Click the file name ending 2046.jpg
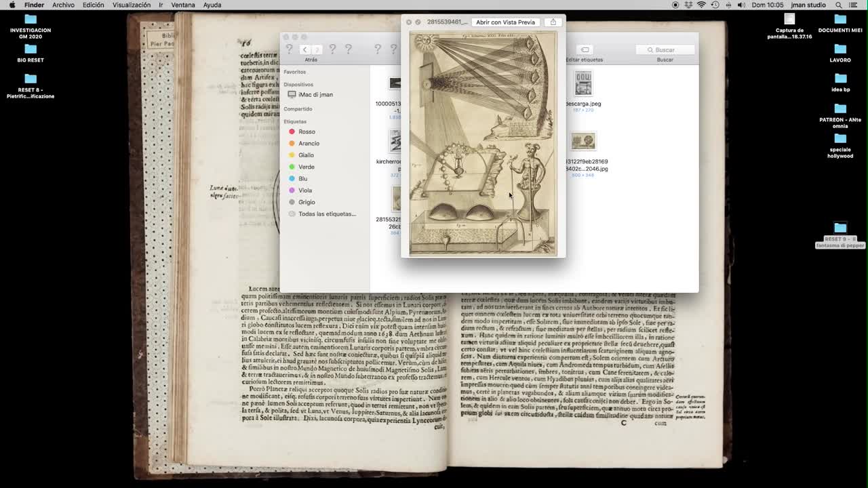This screenshot has width=868, height=488. pyautogui.click(x=587, y=165)
